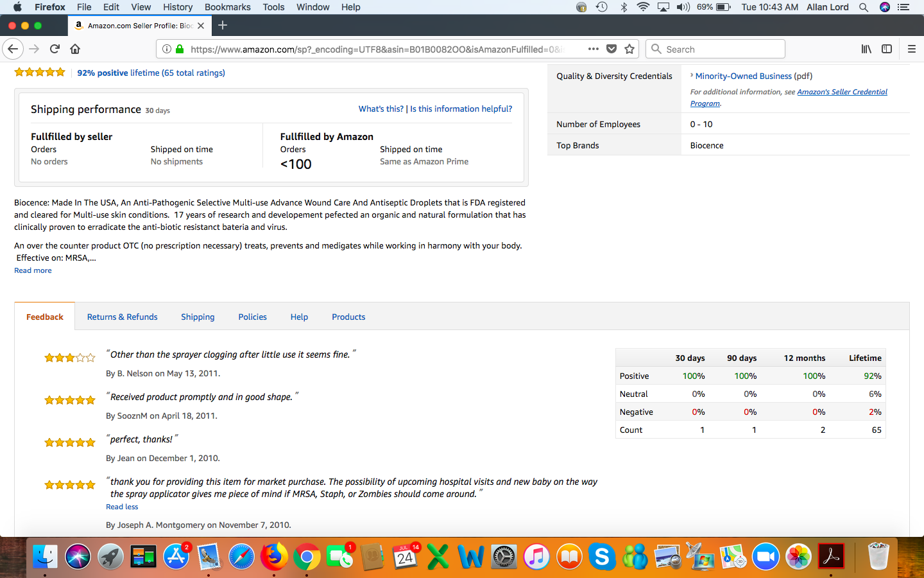The height and width of the screenshot is (578, 924).
Task: Open the App Store in Dock
Action: click(x=176, y=556)
